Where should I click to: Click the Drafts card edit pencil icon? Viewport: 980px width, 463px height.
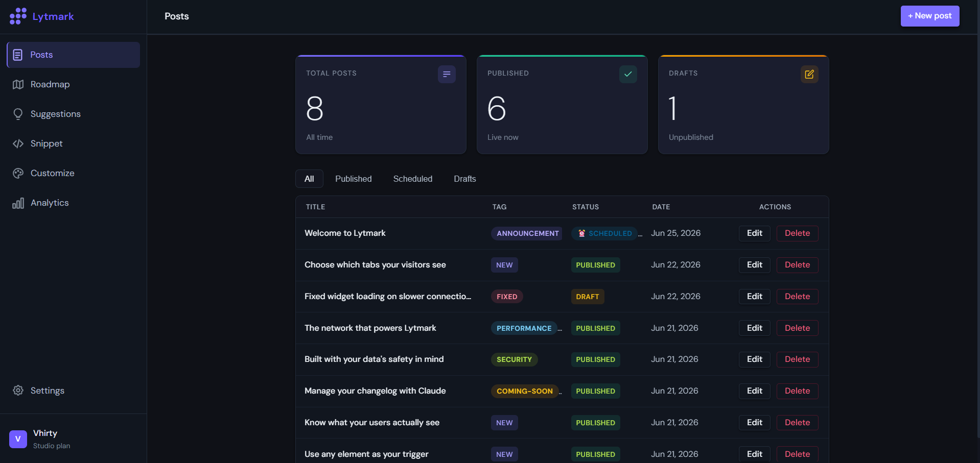tap(809, 75)
